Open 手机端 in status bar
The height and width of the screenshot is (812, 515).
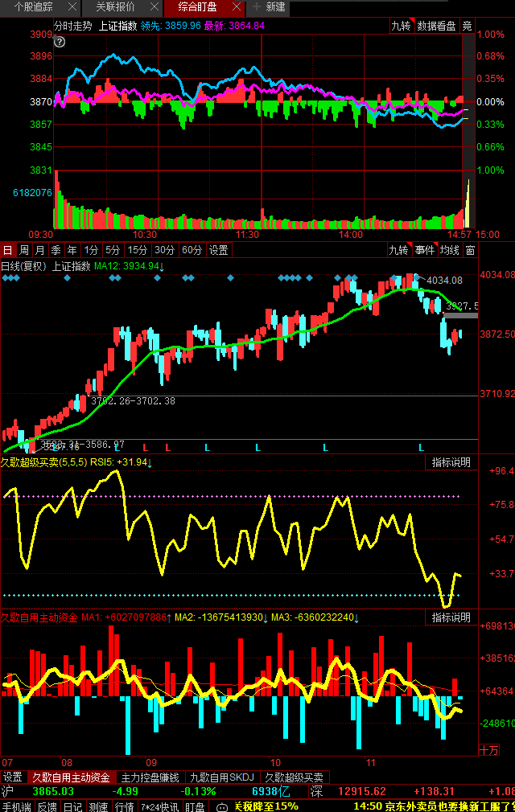[16, 806]
